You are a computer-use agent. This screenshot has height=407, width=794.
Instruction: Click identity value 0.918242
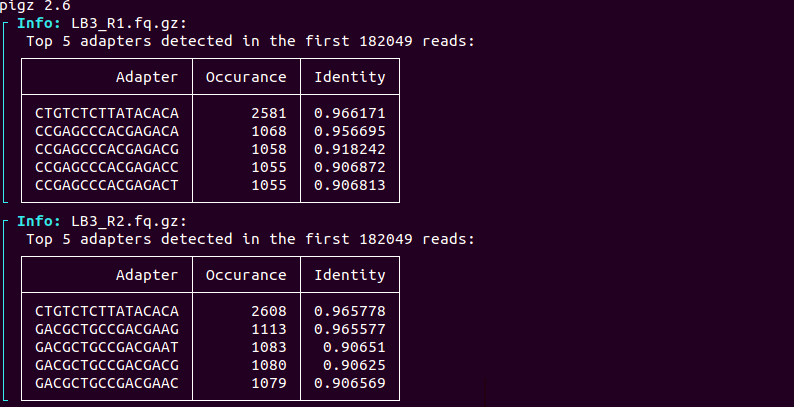(350, 149)
